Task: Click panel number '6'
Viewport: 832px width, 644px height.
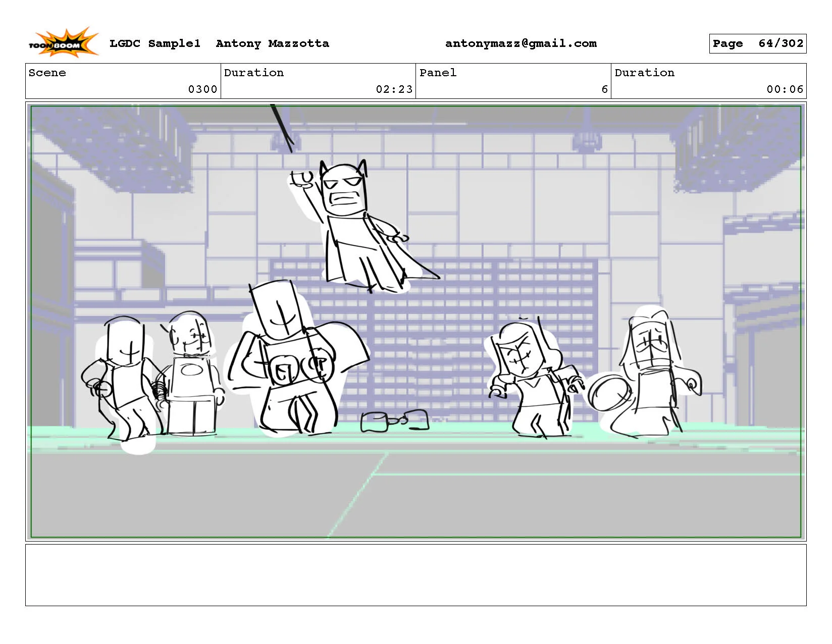Action: pos(605,89)
